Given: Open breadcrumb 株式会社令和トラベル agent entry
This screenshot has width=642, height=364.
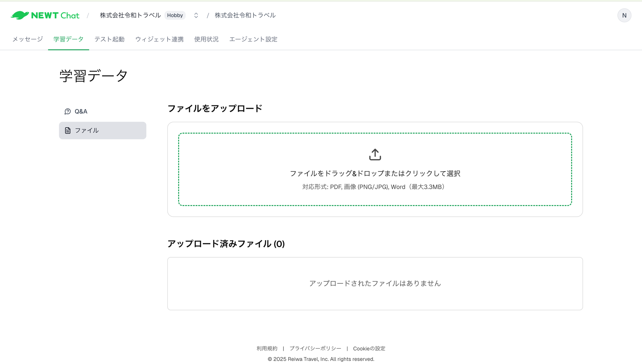Looking at the screenshot, I should 245,15.
